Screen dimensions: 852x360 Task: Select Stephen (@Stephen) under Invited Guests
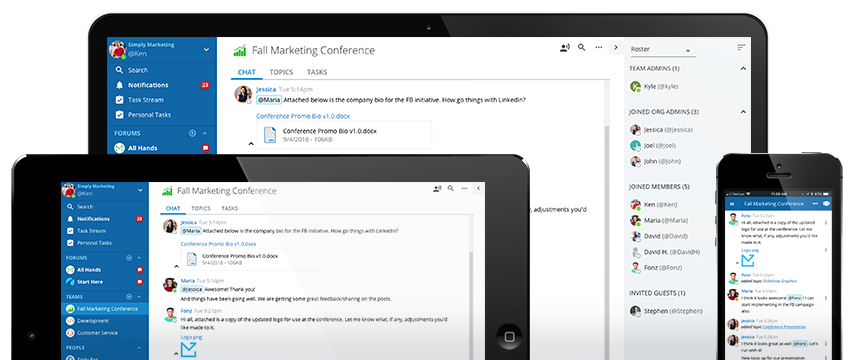click(666, 311)
